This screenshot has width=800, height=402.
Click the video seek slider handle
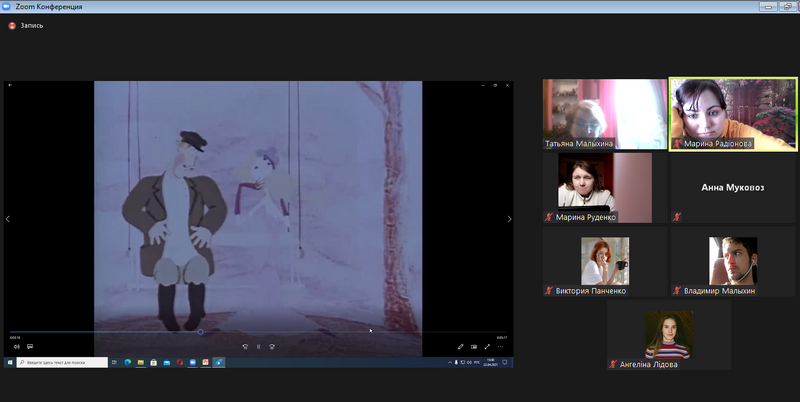coord(201,332)
